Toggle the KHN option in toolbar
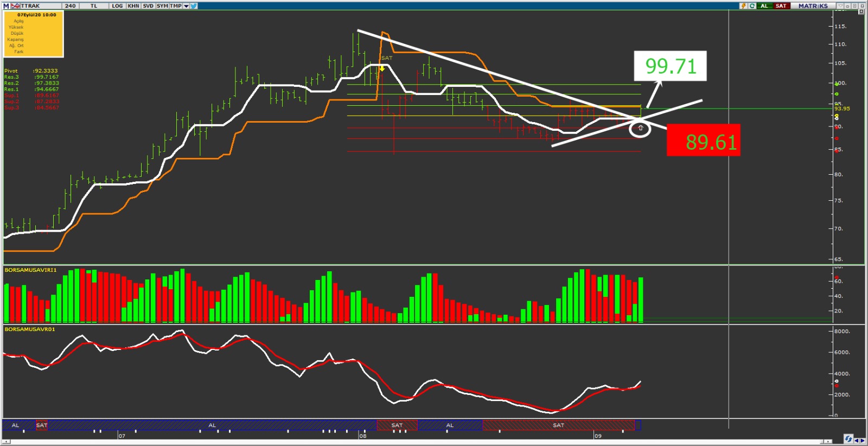Image resolution: width=868 pixels, height=446 pixels. [x=133, y=6]
